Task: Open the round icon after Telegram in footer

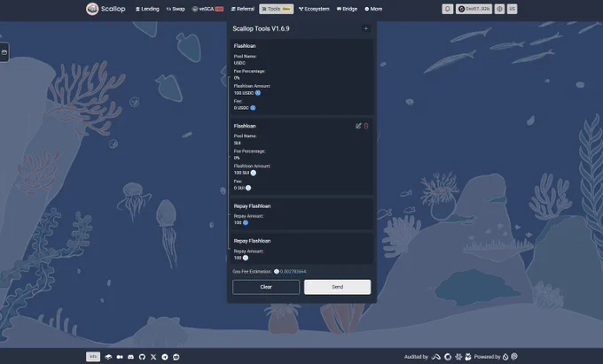Action: (x=176, y=357)
